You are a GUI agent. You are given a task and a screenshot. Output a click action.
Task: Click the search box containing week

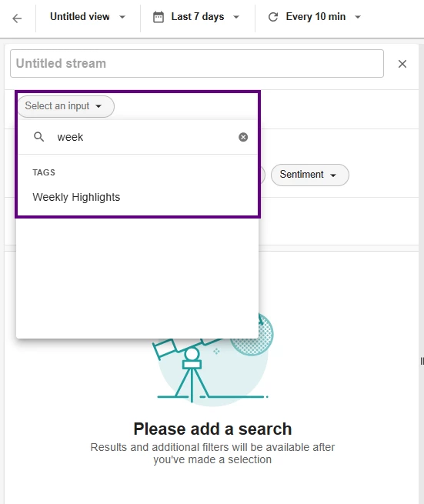tap(138, 137)
